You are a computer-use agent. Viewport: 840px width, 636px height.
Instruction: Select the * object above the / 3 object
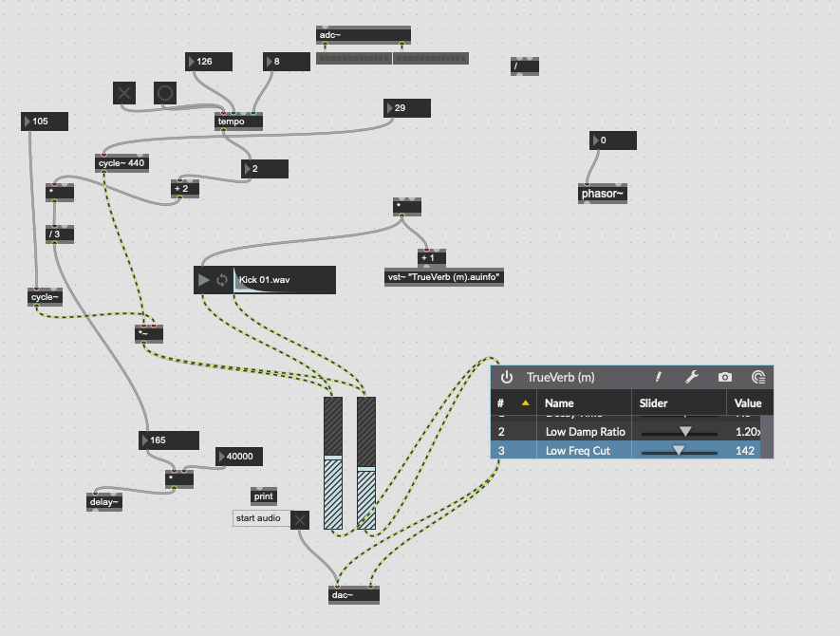[x=60, y=193]
